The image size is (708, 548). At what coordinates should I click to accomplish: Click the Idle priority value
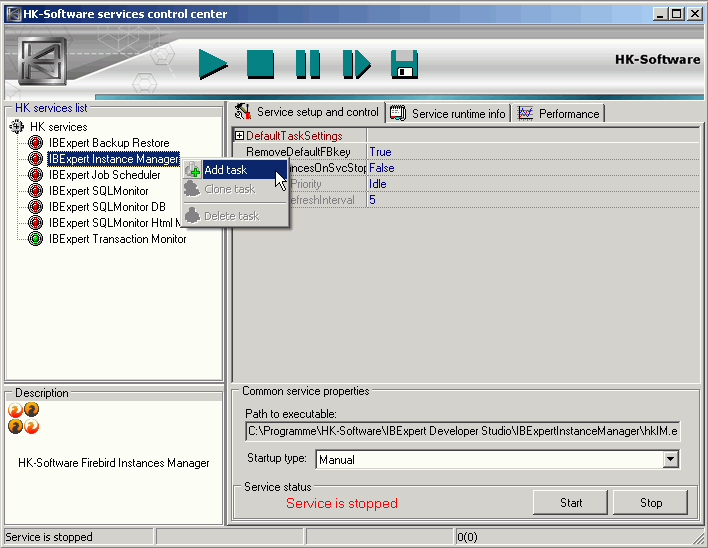tap(377, 184)
